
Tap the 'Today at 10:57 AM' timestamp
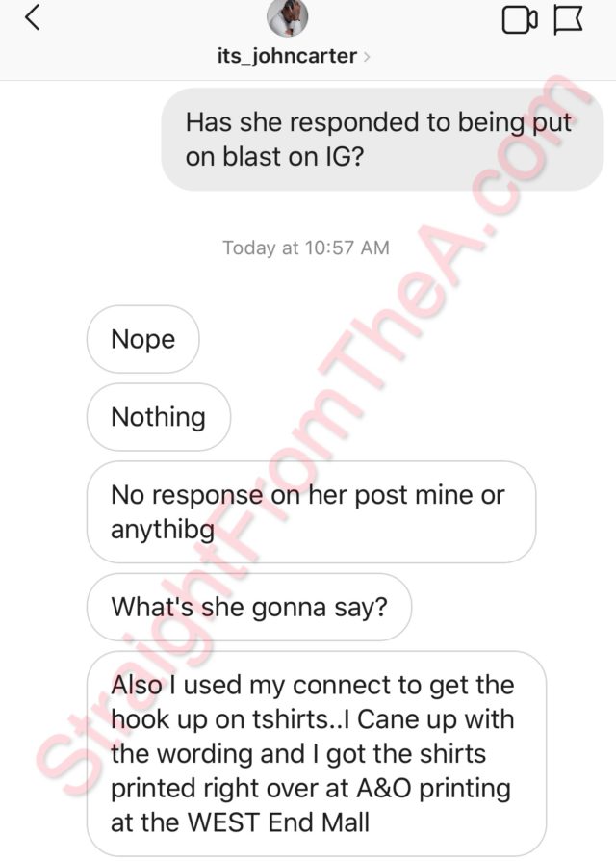coord(306,248)
